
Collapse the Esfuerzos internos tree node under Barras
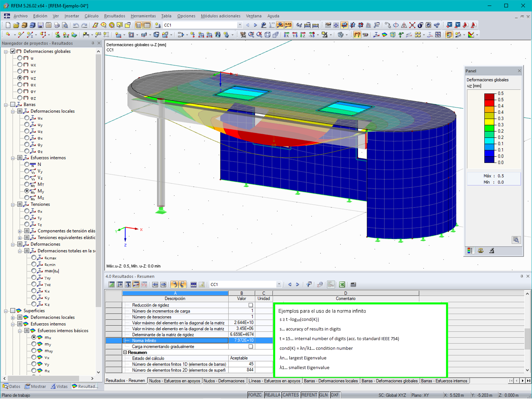13,158
